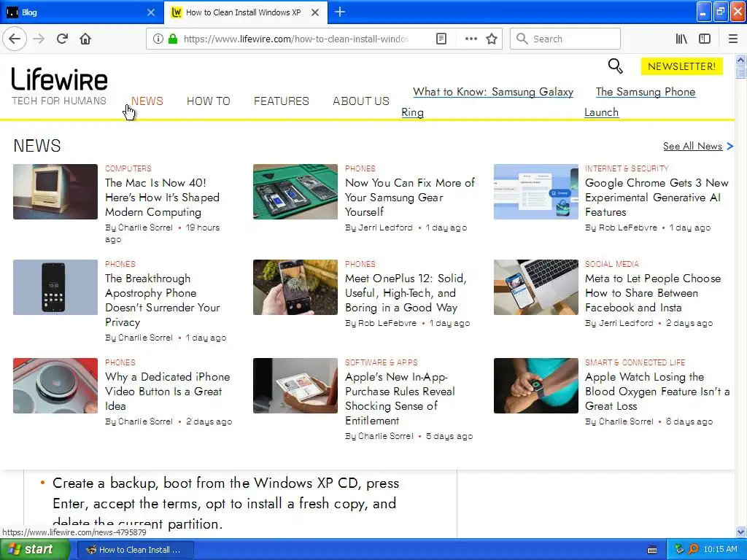The height and width of the screenshot is (560, 747).
Task: Click in the address bar URL field
Action: coord(295,39)
